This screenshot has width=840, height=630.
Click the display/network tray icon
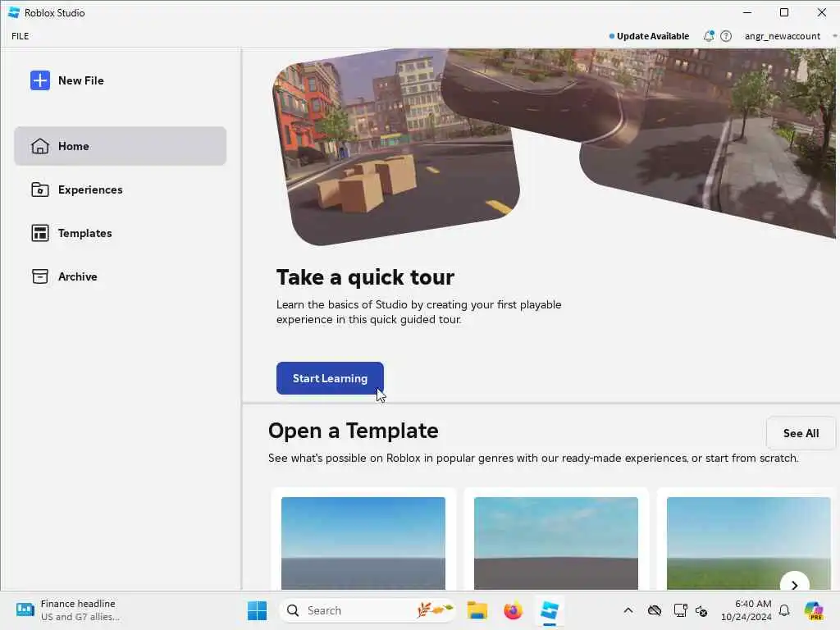(x=680, y=610)
